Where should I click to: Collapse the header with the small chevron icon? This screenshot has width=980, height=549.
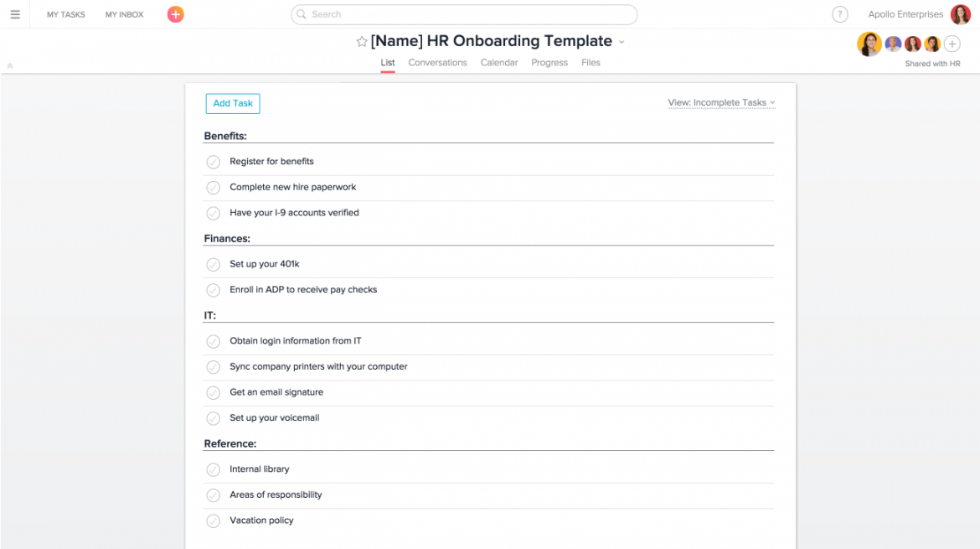10,65
